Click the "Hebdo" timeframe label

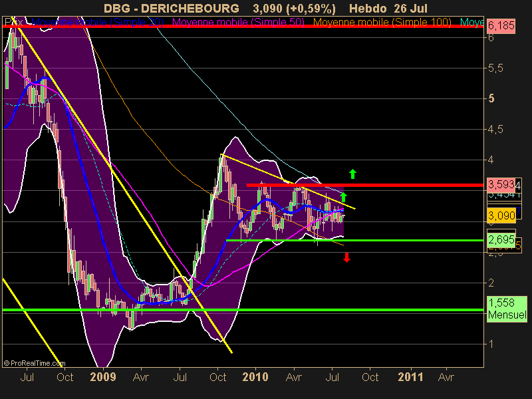click(x=368, y=8)
